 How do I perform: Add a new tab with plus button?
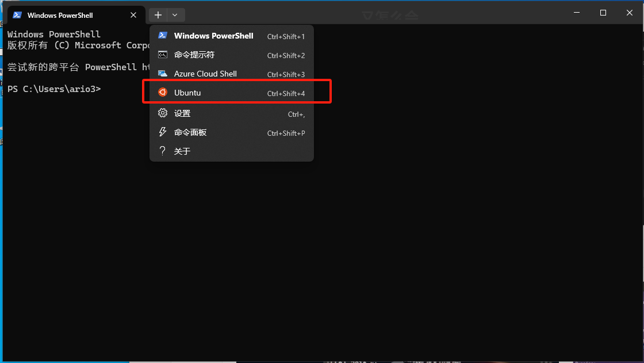tap(158, 15)
